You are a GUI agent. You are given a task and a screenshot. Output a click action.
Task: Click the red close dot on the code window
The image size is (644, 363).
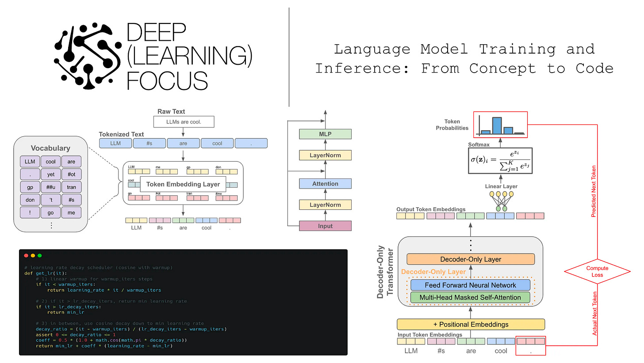click(x=26, y=255)
